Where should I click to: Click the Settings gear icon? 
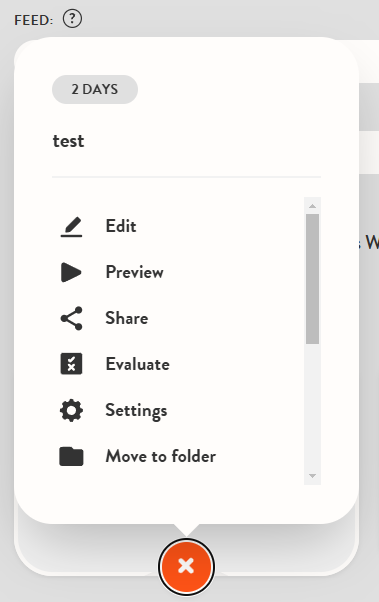point(71,410)
